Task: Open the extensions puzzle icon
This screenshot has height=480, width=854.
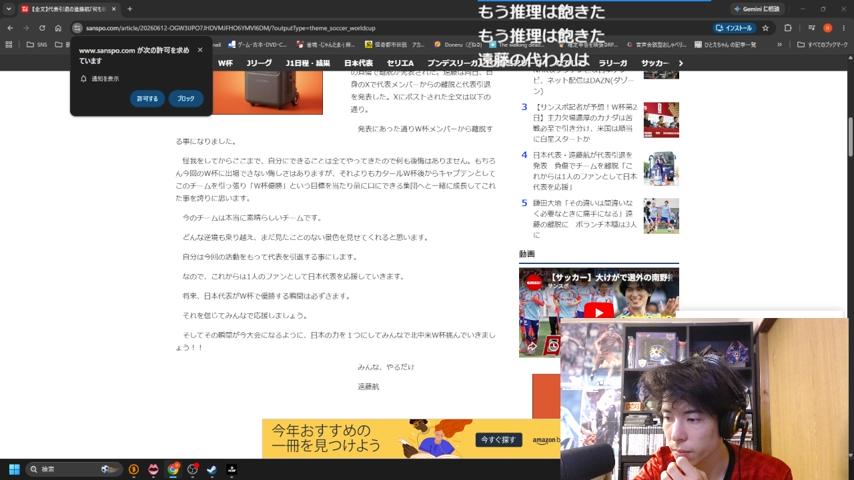Action: click(x=788, y=28)
